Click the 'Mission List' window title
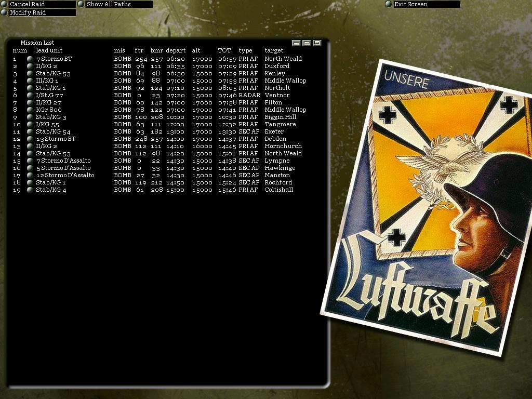This screenshot has width=532, height=399. (x=37, y=43)
